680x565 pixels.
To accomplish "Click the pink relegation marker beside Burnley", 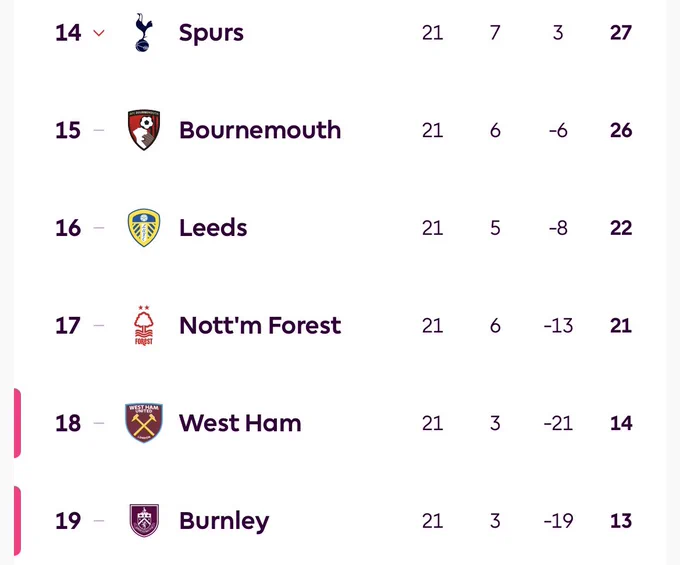I will 17,521.
